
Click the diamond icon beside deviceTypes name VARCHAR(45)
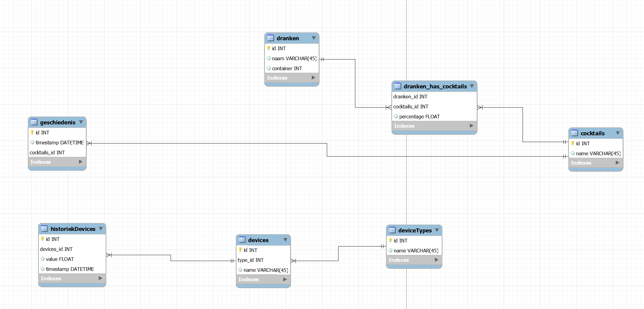tap(390, 250)
